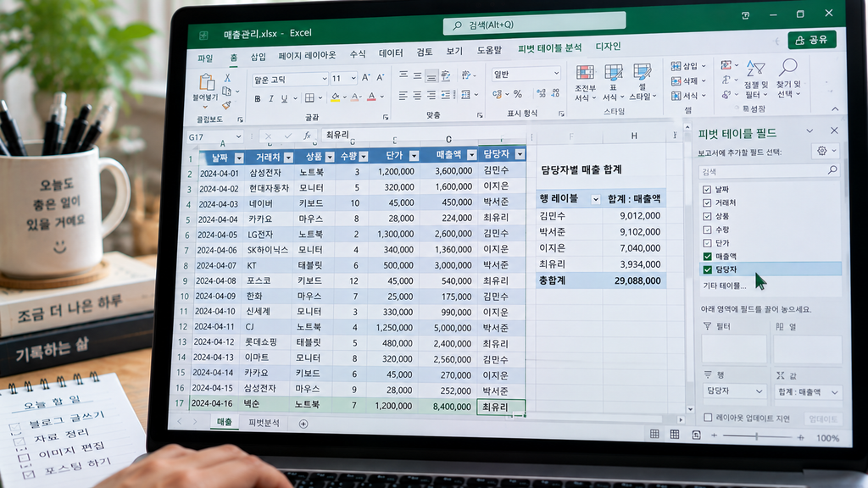Open the font name dropdown 맑은 고딕
The width and height of the screenshot is (868, 488).
coord(325,79)
